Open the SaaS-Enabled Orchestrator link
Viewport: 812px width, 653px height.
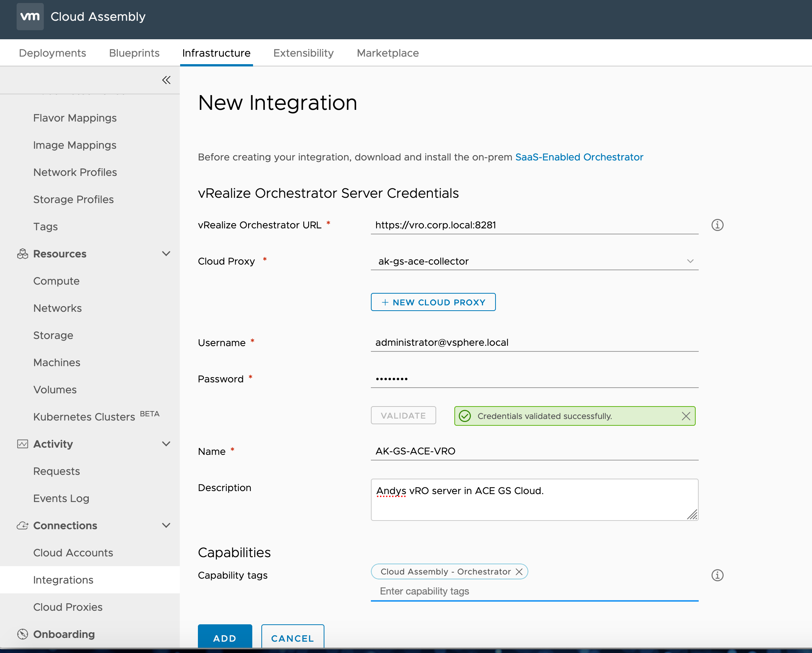(579, 157)
